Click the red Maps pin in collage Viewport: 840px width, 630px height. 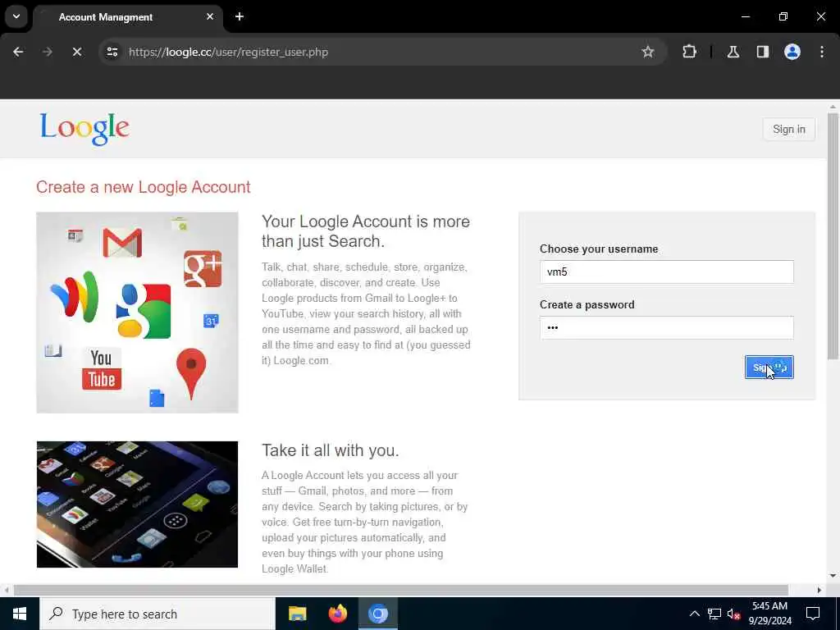click(191, 373)
